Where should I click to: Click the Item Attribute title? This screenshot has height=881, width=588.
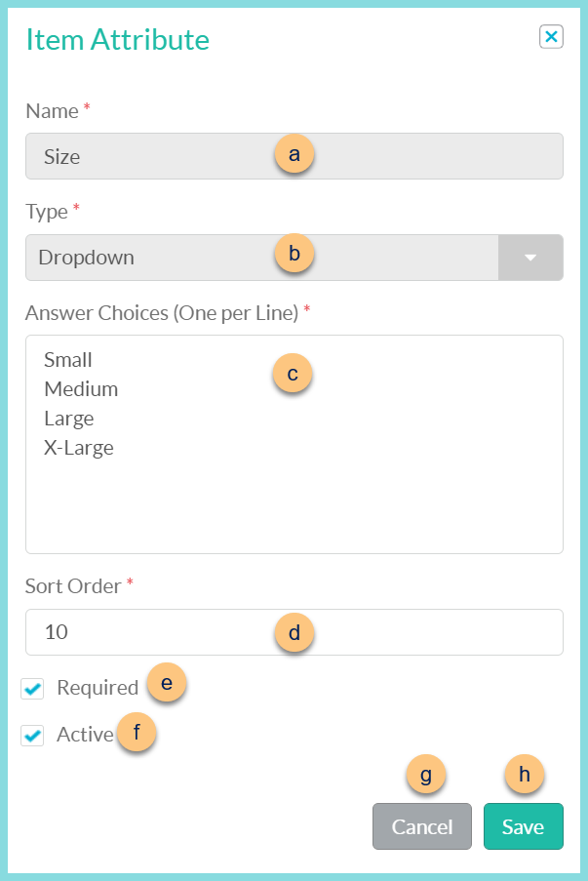[x=117, y=41]
